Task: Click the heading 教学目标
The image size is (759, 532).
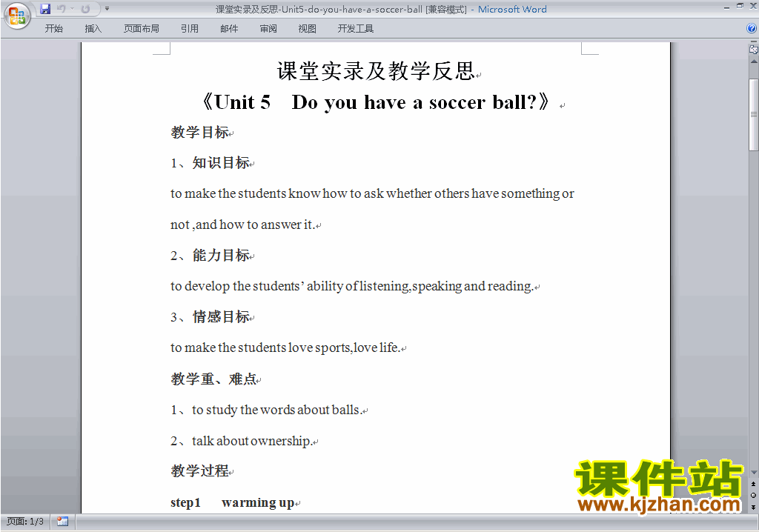Action: tap(199, 132)
